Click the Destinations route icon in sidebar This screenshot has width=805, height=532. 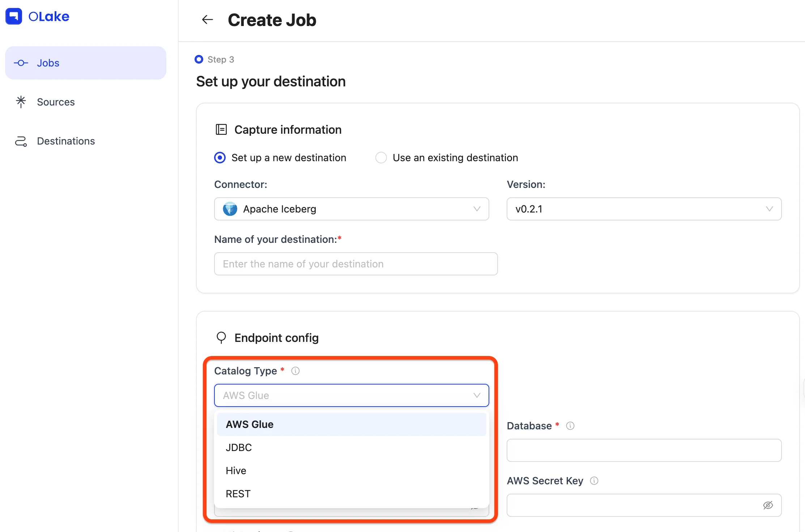(21, 141)
